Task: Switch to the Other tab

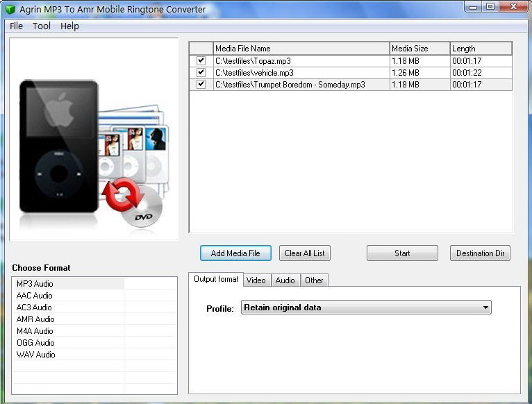Action: click(x=314, y=280)
